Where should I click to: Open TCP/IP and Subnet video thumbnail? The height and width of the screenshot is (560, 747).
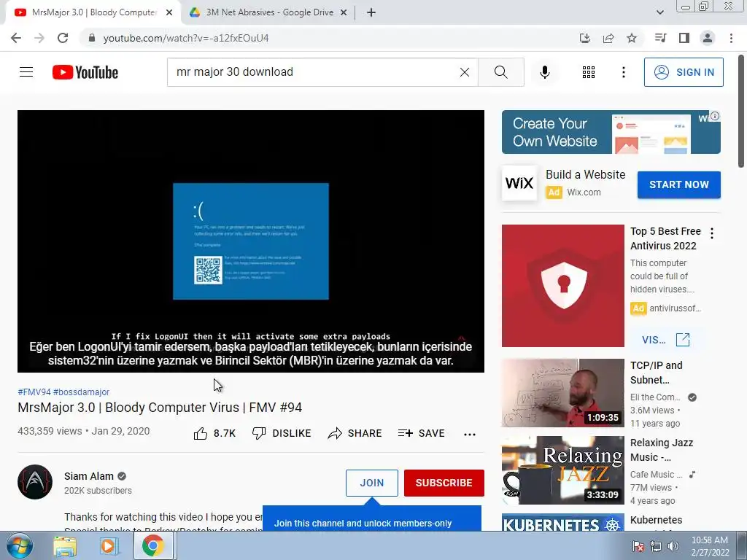coord(562,393)
